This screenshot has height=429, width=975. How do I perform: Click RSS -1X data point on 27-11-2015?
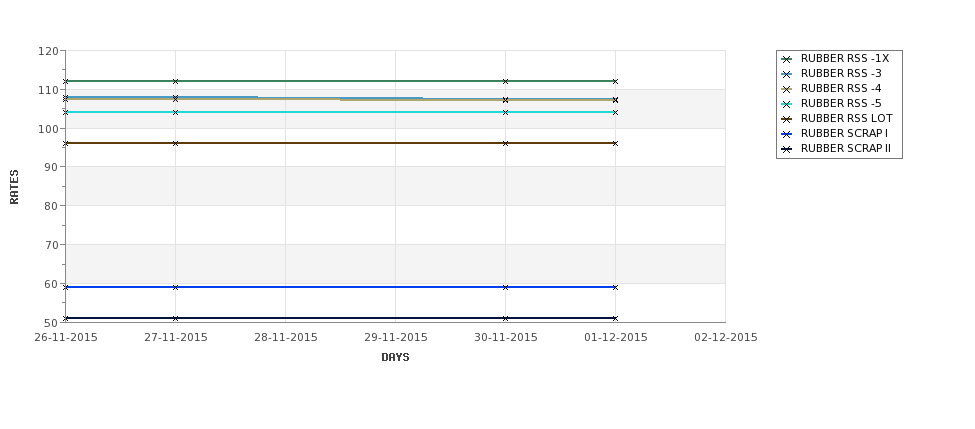[175, 81]
